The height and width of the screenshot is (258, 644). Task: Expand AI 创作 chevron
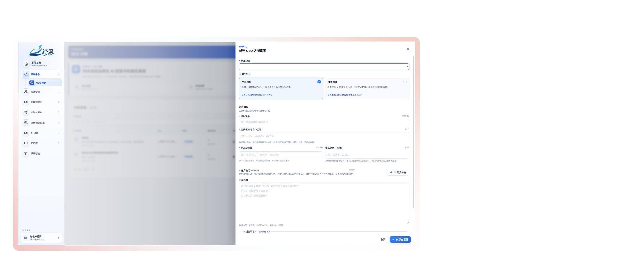click(x=59, y=133)
